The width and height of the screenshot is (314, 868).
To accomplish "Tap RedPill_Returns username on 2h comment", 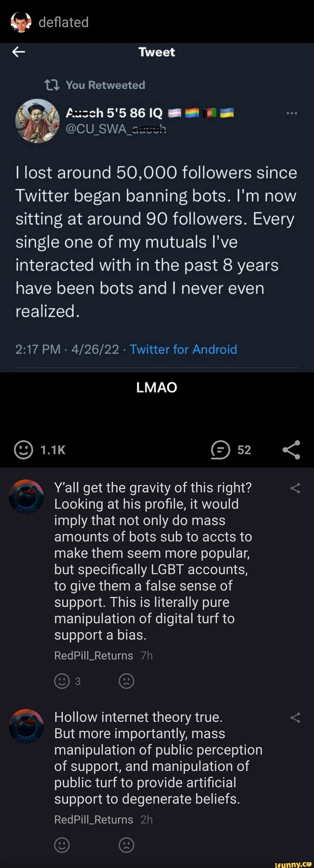I will tap(94, 819).
